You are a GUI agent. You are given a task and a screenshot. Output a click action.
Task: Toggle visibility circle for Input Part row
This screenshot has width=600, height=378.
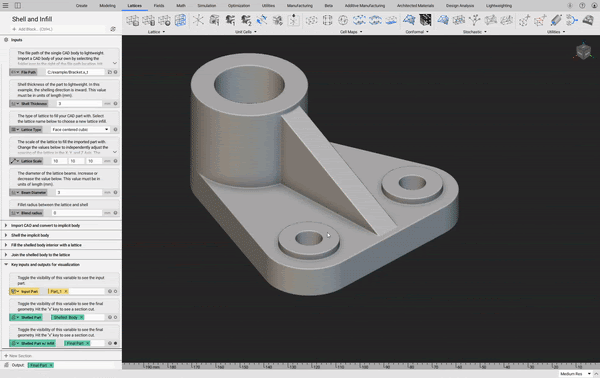(x=116, y=292)
